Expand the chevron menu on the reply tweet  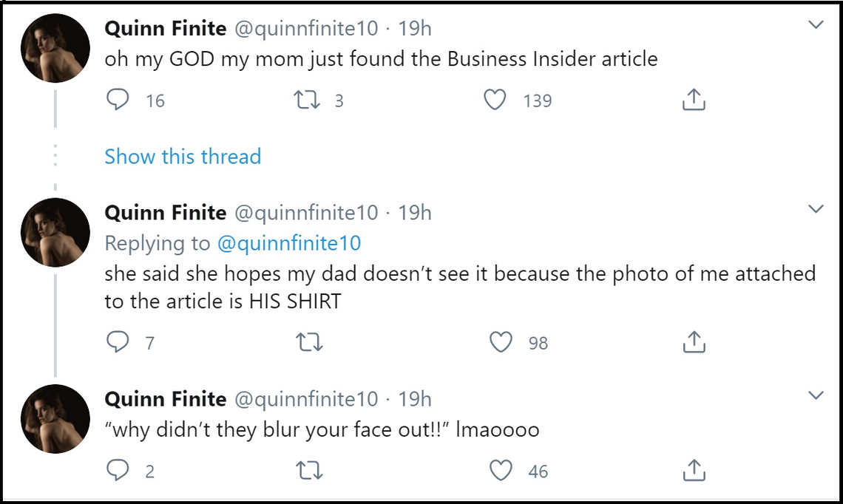pos(816,209)
